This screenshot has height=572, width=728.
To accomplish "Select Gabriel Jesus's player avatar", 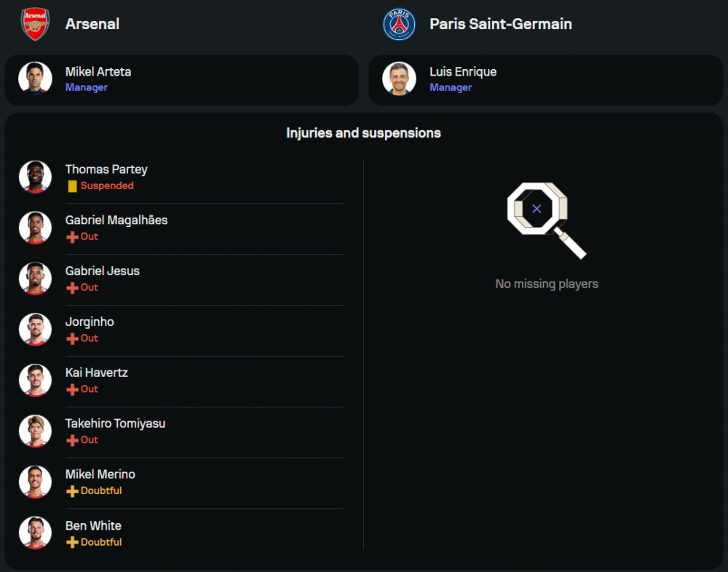I will (x=35, y=279).
